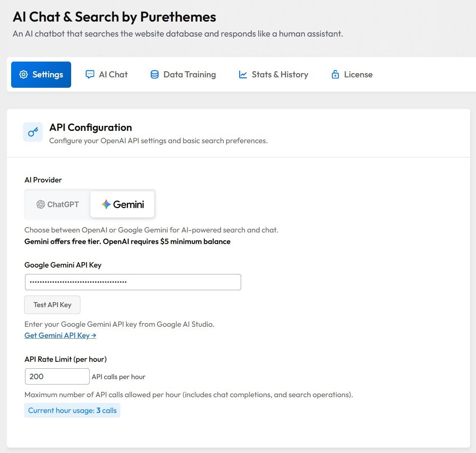The height and width of the screenshot is (453, 476).
Task: Select Gemini as the AI provider
Action: point(122,204)
